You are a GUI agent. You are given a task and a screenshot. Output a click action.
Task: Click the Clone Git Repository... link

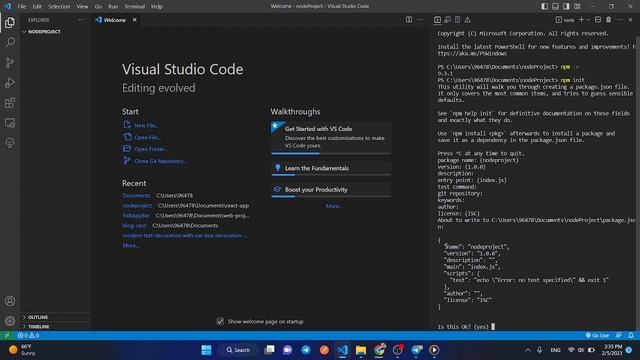[x=155, y=161]
